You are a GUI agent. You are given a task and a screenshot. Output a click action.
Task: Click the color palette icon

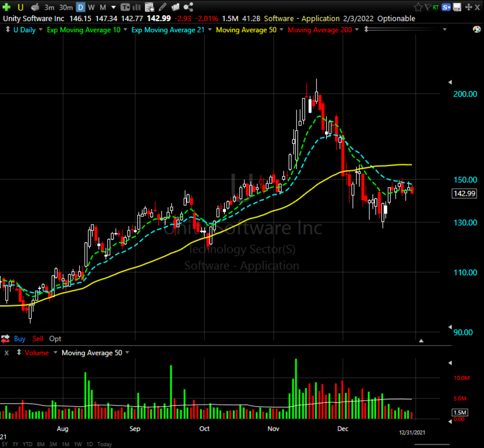click(x=476, y=29)
